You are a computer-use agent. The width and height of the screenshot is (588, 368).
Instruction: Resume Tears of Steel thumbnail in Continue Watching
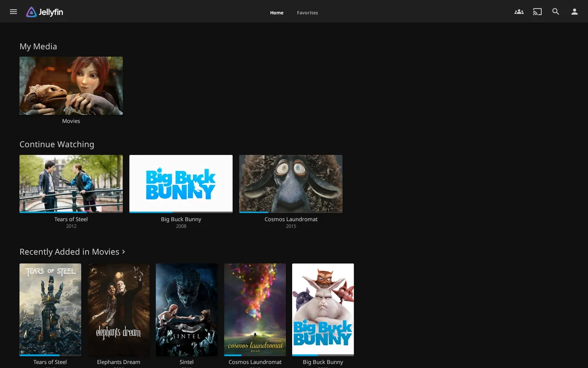(71, 184)
